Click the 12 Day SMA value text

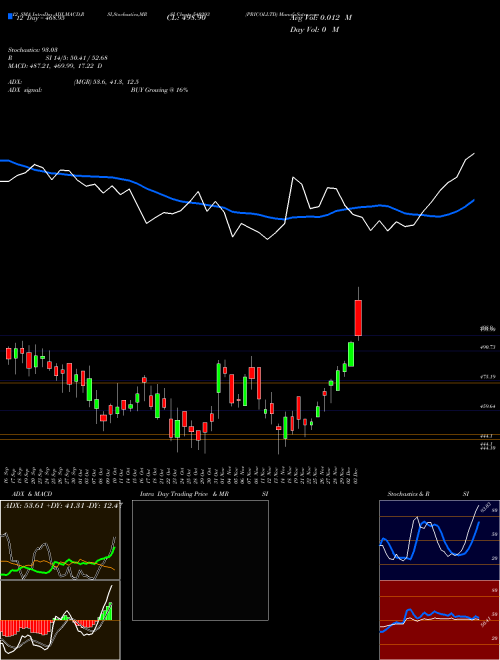[x=40, y=19]
